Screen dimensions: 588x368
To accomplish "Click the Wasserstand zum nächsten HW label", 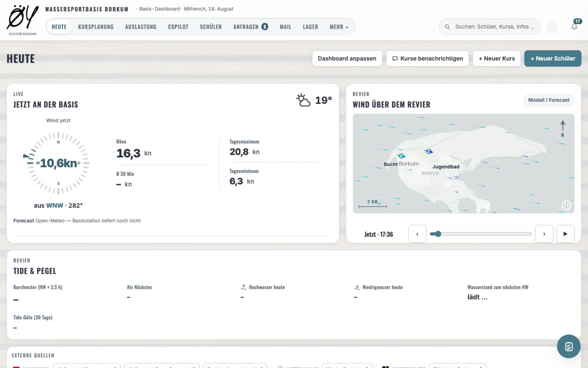I will coord(498,287).
